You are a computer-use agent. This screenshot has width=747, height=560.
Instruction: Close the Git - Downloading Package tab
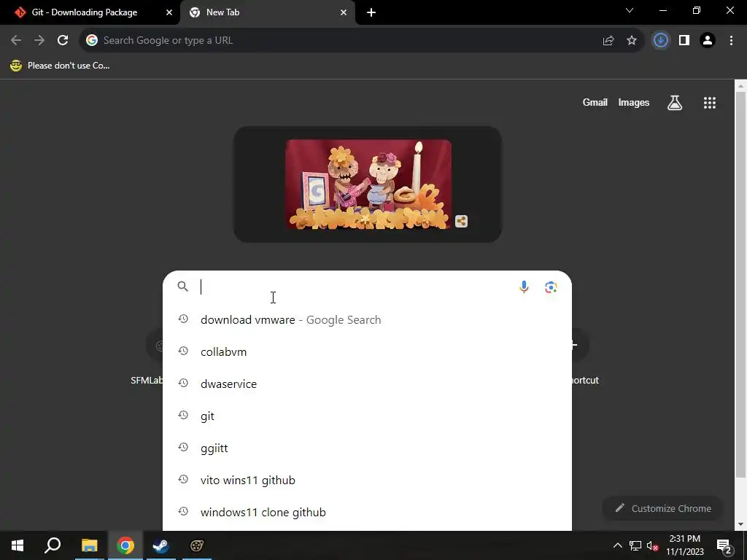point(169,12)
